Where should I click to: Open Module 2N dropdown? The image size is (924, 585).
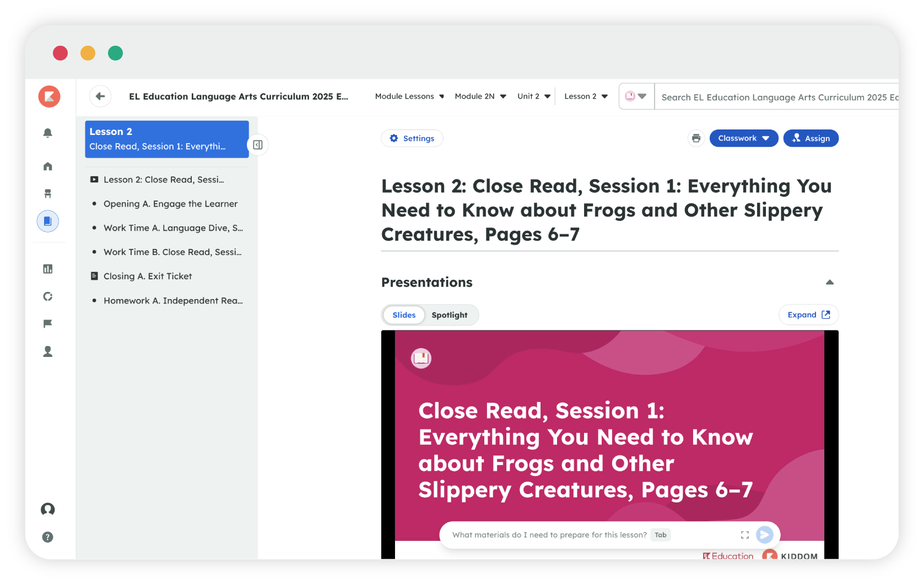point(480,96)
